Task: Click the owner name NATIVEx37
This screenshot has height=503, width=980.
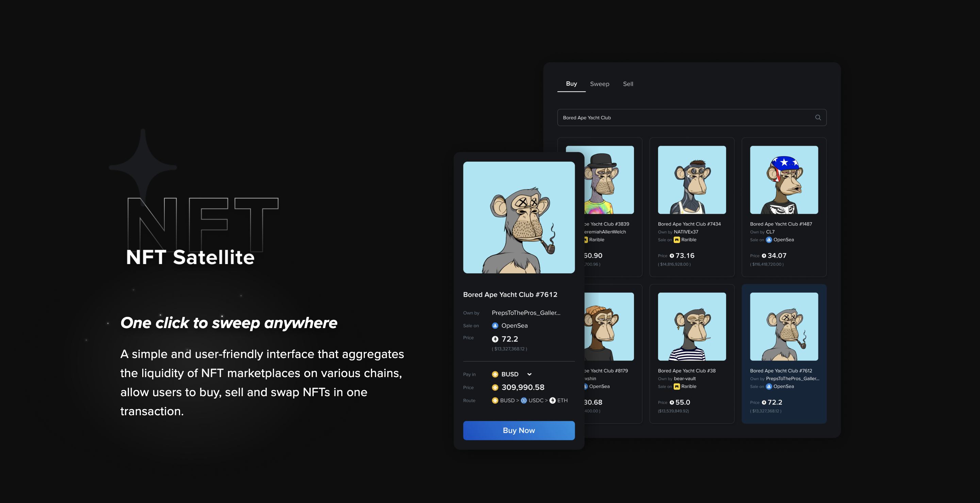Action: point(686,232)
